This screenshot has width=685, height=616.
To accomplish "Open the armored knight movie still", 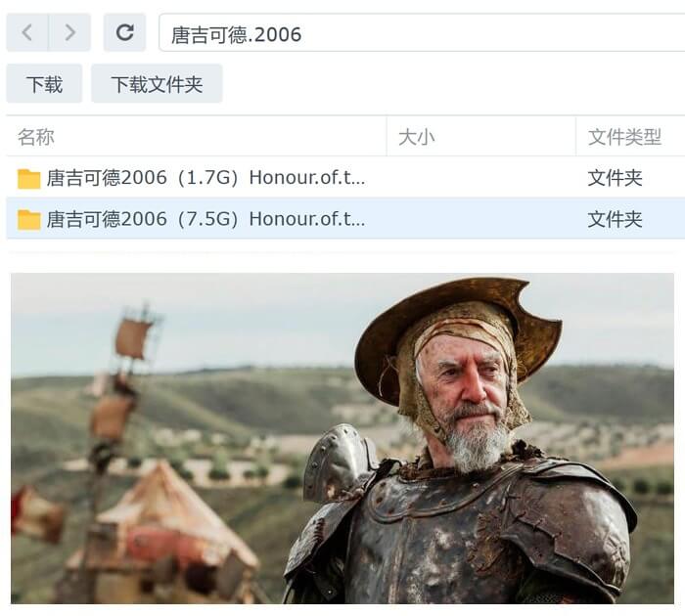I will 342,438.
